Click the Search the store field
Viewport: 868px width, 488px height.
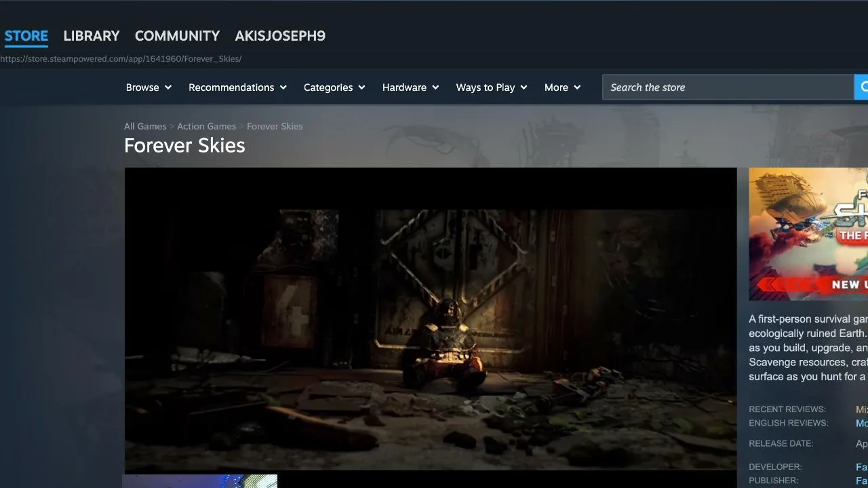pyautogui.click(x=728, y=87)
